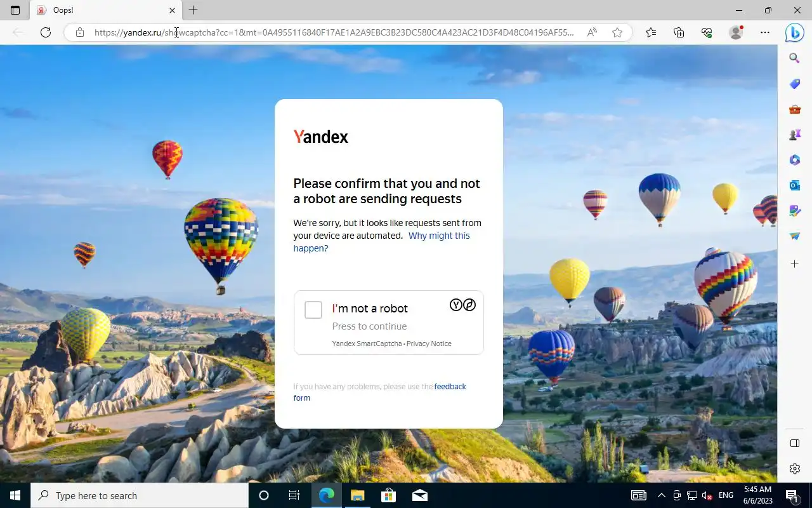The height and width of the screenshot is (508, 812).
Task: Open Collections in the browser toolbar
Action: point(679,32)
